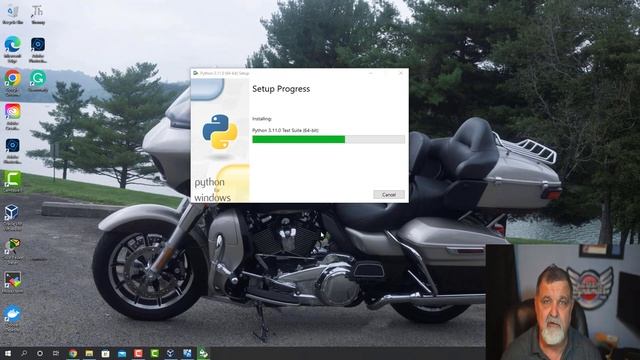The width and height of the screenshot is (640, 360).
Task: Open taskbar search magnifier
Action: click(x=24, y=353)
